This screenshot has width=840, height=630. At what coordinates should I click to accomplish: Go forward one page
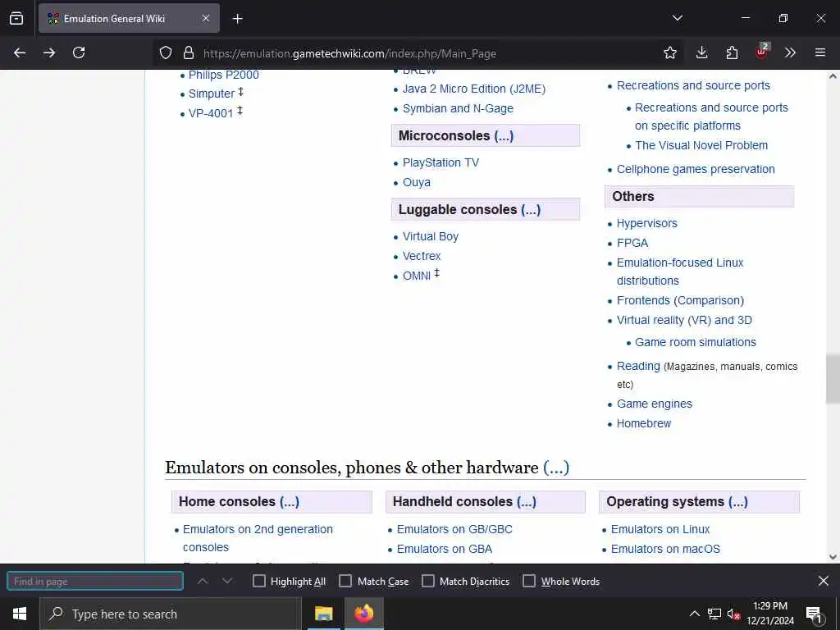click(x=49, y=52)
